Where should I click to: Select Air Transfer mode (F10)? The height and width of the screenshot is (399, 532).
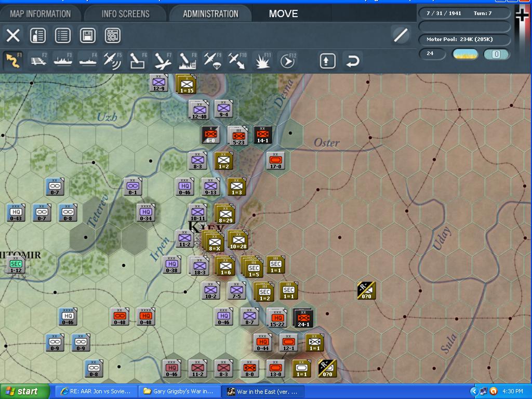coord(237,61)
